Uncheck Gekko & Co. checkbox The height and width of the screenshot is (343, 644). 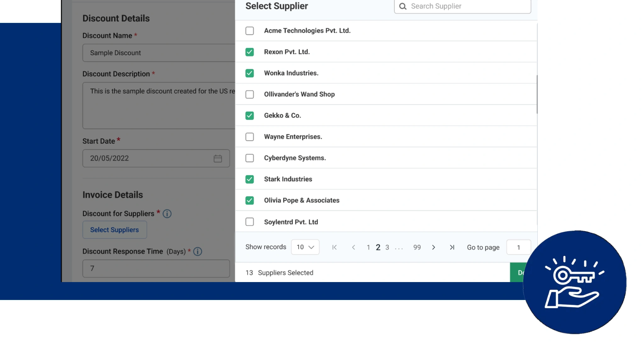pos(250,116)
